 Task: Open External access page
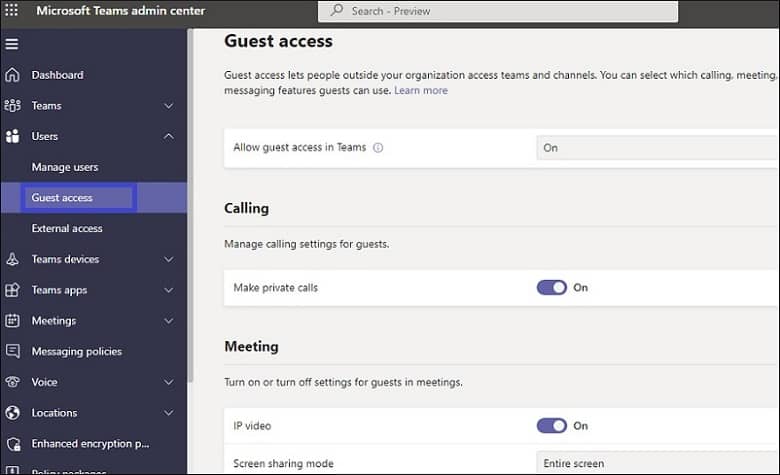click(67, 228)
